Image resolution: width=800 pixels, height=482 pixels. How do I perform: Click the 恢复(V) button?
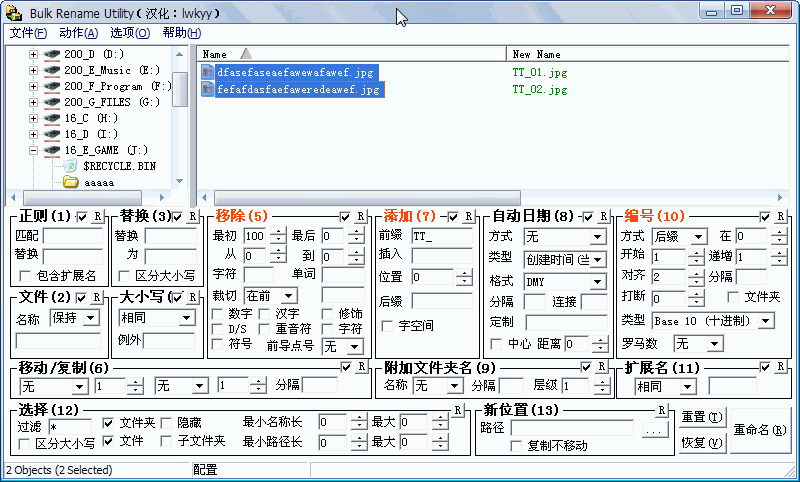point(702,442)
